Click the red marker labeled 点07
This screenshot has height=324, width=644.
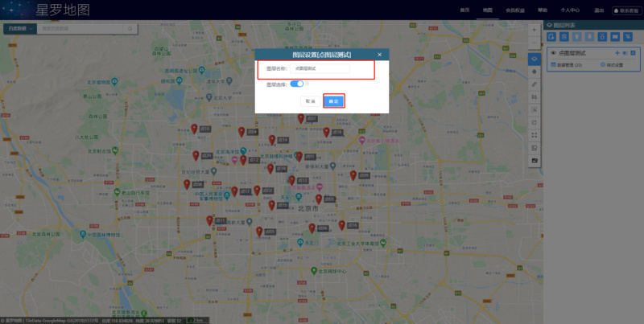pos(301,118)
